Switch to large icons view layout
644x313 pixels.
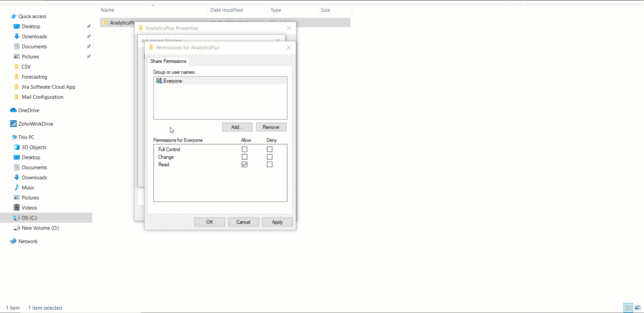[x=638, y=308]
